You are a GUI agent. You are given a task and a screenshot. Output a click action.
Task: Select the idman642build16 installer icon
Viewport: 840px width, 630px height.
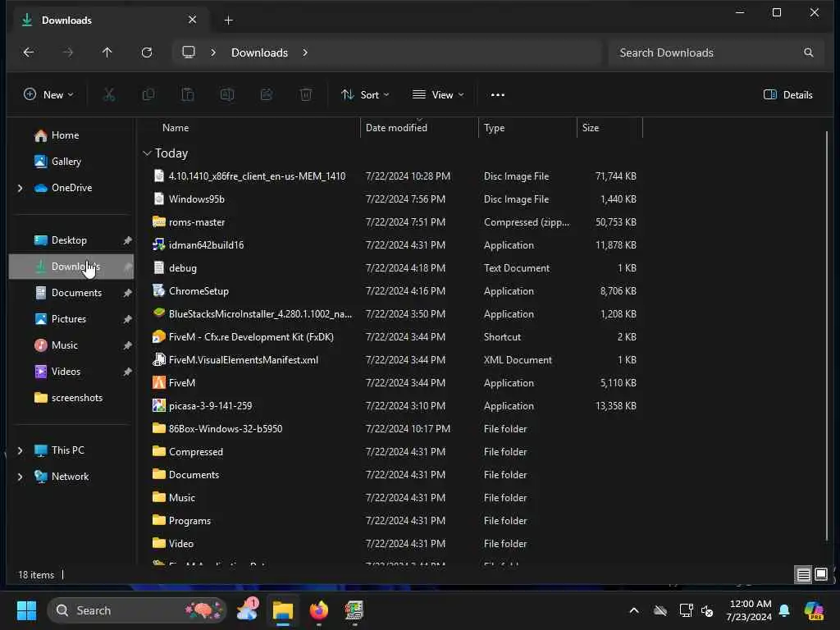click(x=158, y=244)
